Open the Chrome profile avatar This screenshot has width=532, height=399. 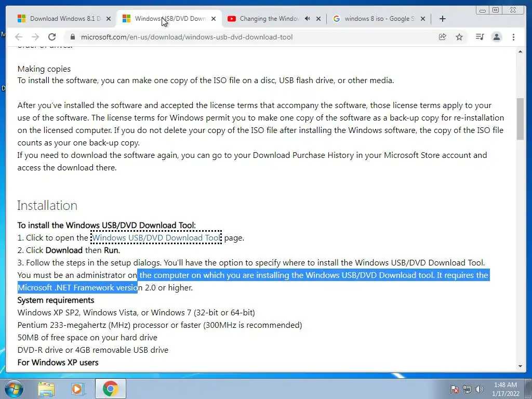point(497,37)
